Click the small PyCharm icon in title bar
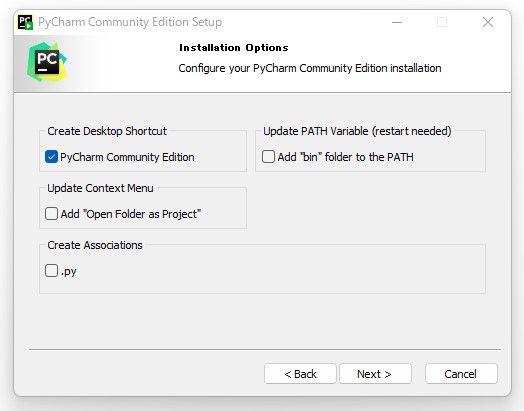524x411 pixels. click(25, 22)
